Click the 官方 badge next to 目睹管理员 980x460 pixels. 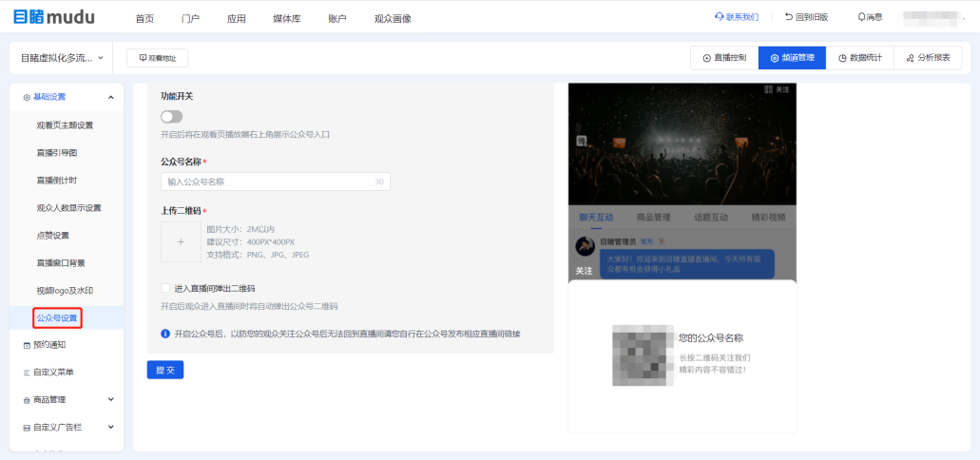pyautogui.click(x=646, y=241)
